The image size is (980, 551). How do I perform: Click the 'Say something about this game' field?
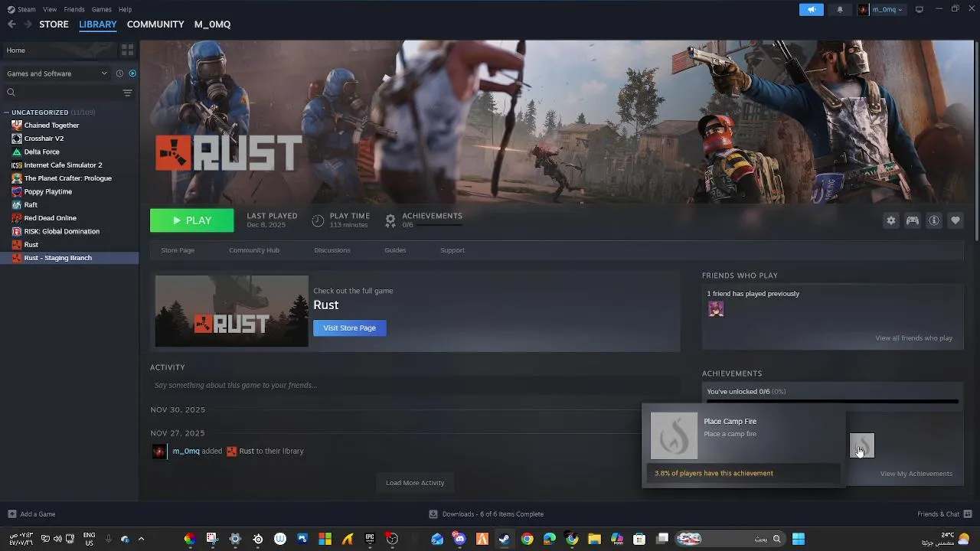click(415, 385)
